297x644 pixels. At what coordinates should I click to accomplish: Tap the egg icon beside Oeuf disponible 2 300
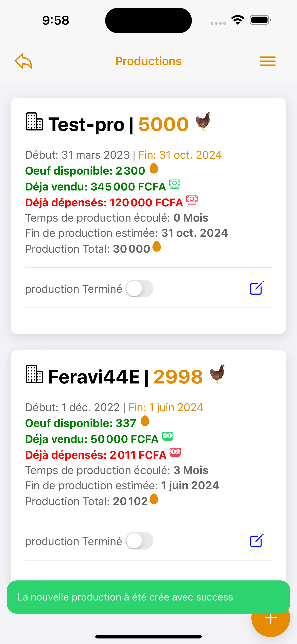click(154, 168)
